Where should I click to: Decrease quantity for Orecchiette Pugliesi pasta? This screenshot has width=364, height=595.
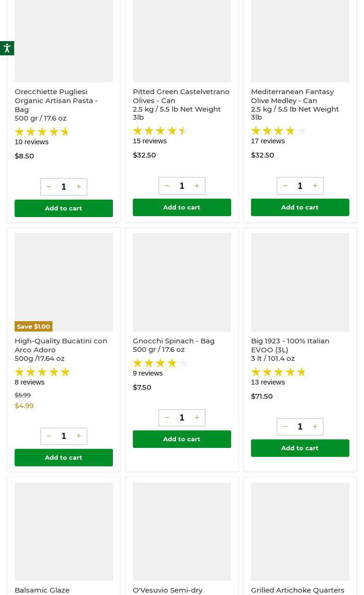click(49, 187)
